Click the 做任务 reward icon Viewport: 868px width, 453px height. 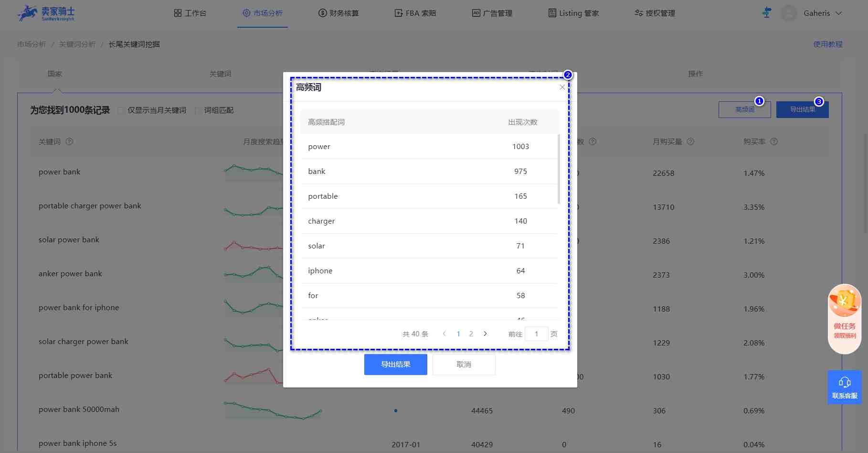(x=844, y=319)
